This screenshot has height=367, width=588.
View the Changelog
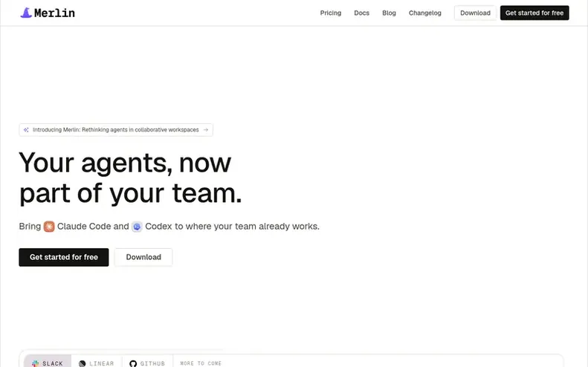point(425,13)
